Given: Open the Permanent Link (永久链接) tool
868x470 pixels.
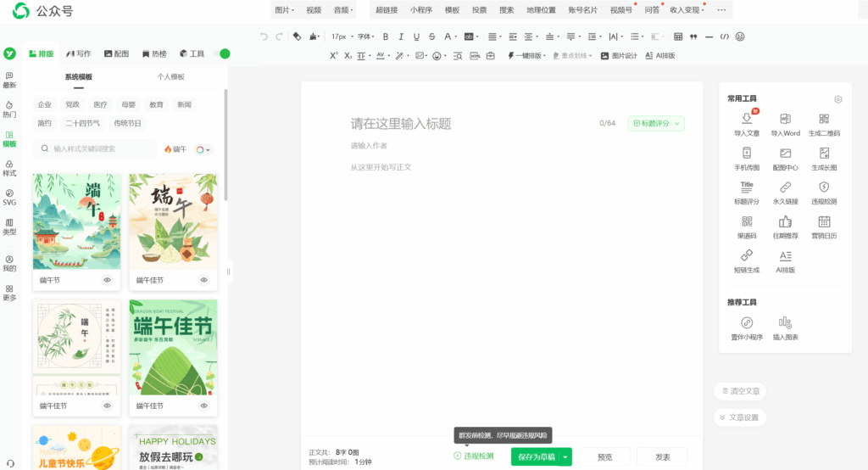Looking at the screenshot, I should [786, 193].
